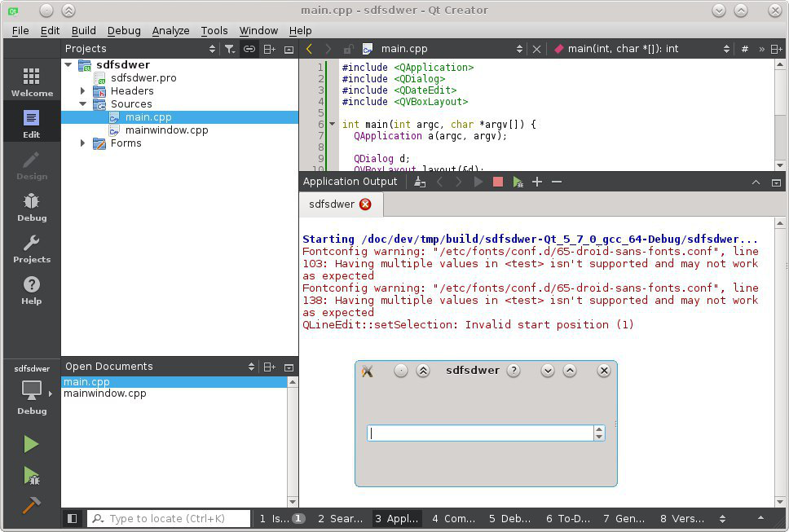Screen dimensions: 789x532
Task: Zoom out Application Output text
Action: pyautogui.click(x=557, y=182)
